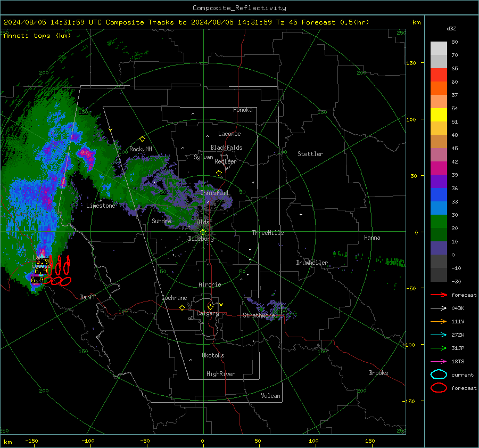
Task: Click the yellow diamond marker below Cochrane
Action: pos(182,307)
